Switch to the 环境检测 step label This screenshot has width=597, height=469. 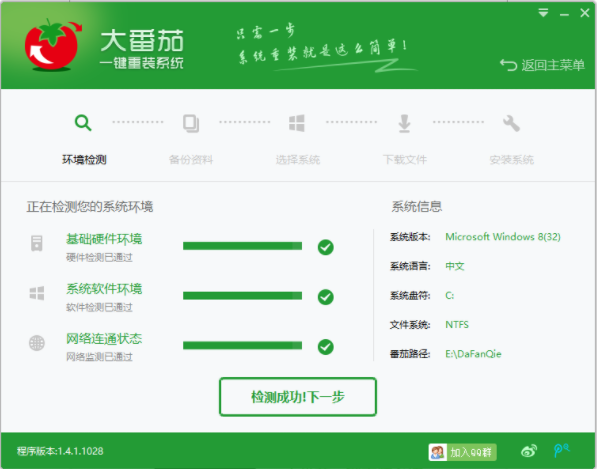pyautogui.click(x=84, y=160)
